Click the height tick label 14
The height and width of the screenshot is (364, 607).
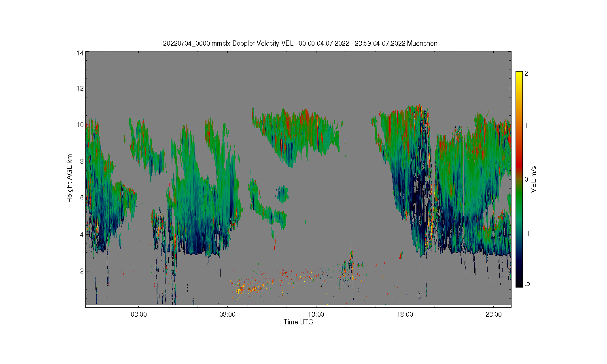tap(81, 53)
